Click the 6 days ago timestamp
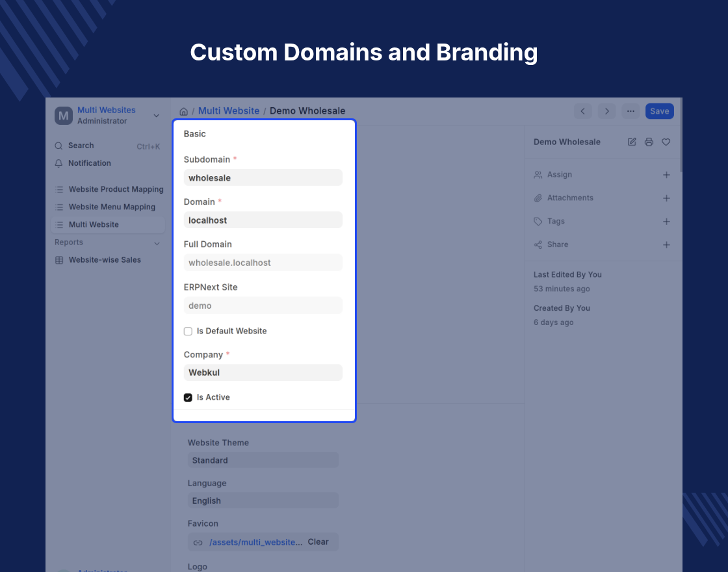 (553, 322)
